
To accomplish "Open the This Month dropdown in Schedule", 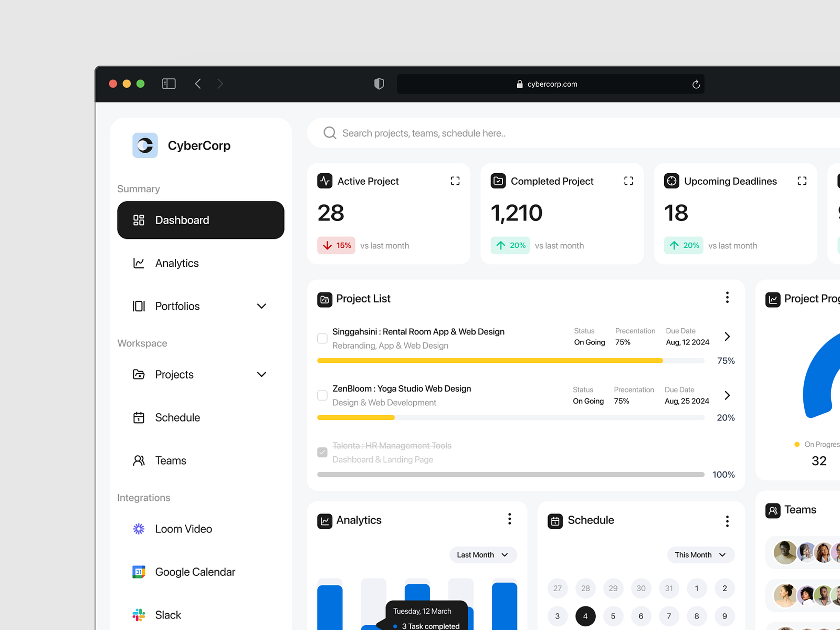I will point(700,554).
